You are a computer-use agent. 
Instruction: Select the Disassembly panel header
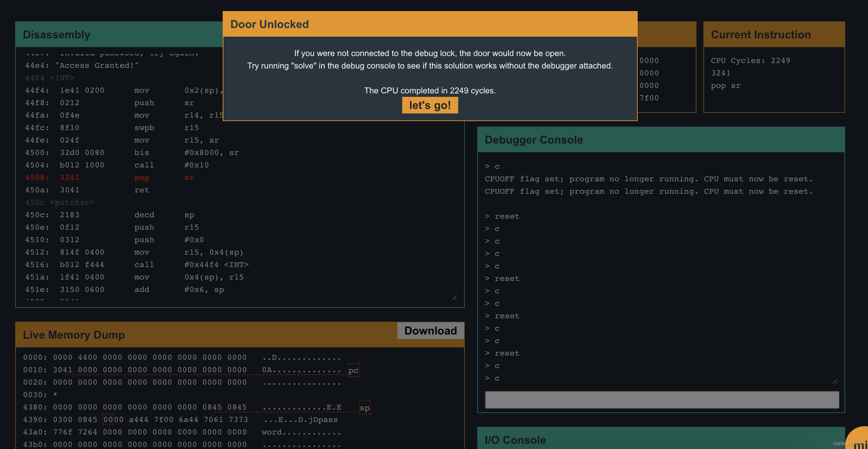point(119,35)
